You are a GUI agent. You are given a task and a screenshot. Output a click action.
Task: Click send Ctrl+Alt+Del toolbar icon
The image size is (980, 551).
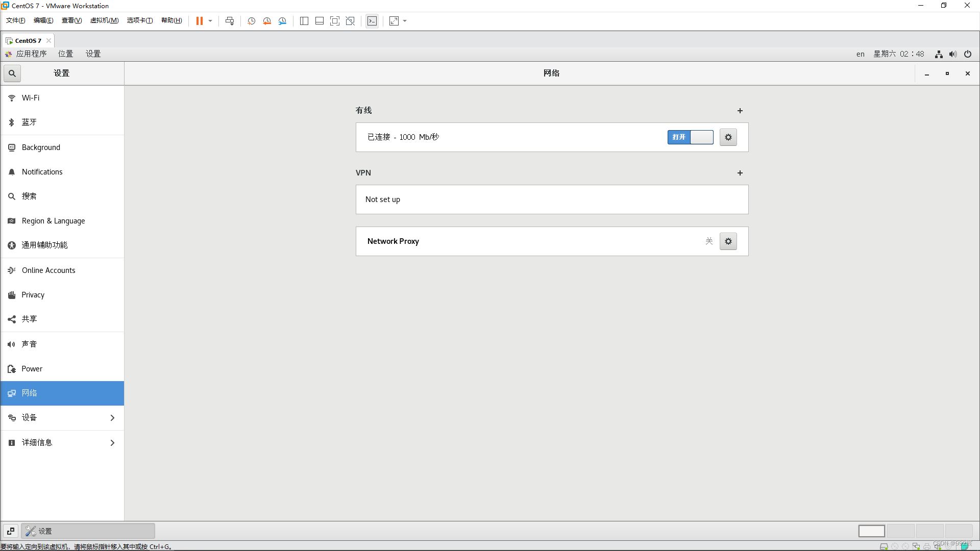click(x=230, y=21)
